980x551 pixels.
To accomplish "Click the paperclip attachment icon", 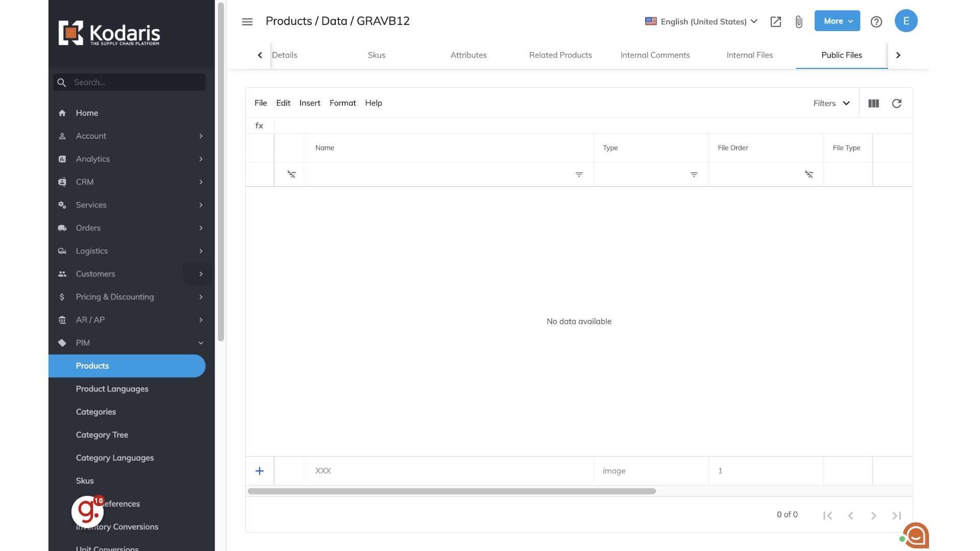I will click(x=799, y=21).
